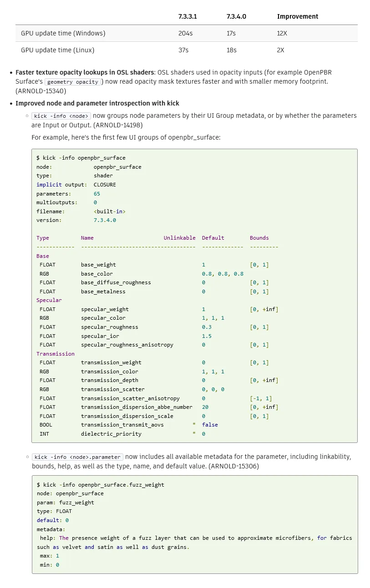Click the specular_roughness parameter name

pyautogui.click(x=110, y=327)
